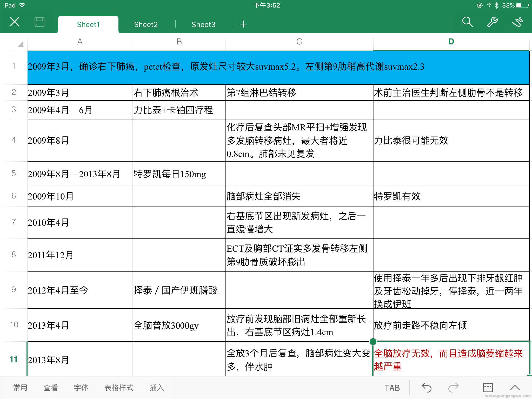Select cell '2012年4月至今'

point(80,290)
